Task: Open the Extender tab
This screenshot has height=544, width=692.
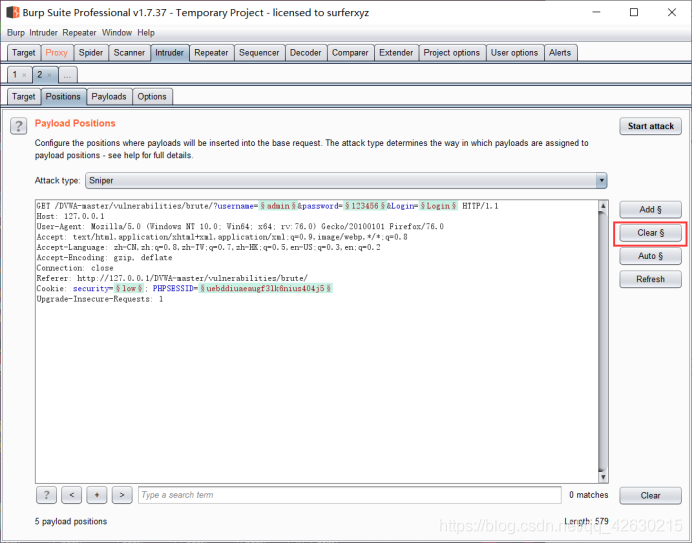Action: pyautogui.click(x=396, y=53)
